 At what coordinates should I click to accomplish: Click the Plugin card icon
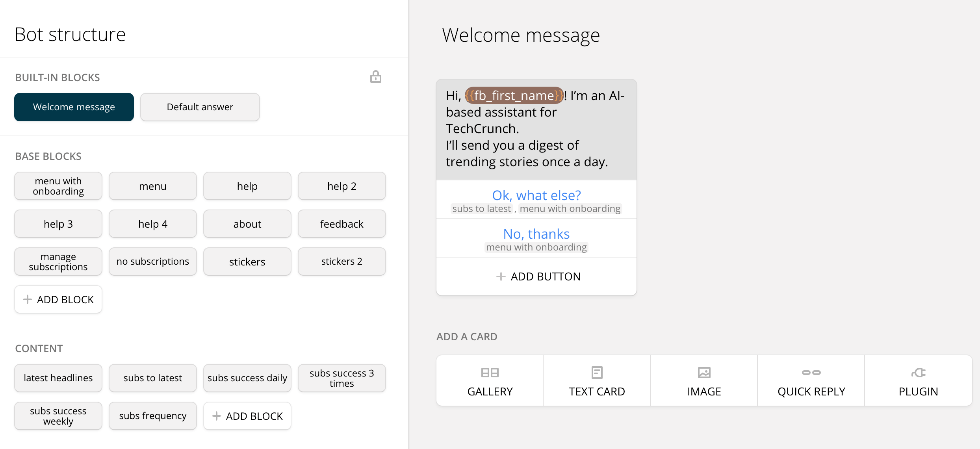click(x=918, y=372)
